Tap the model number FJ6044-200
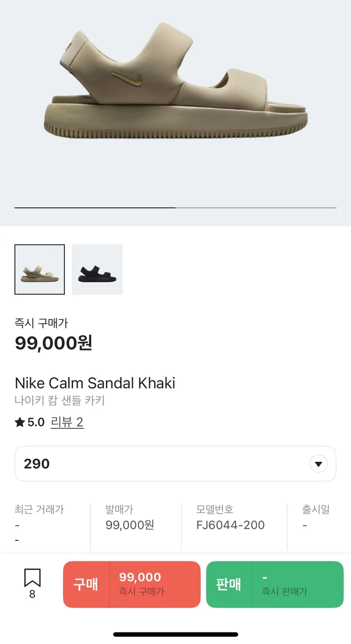Viewport: 351px width, 644px height. click(230, 525)
